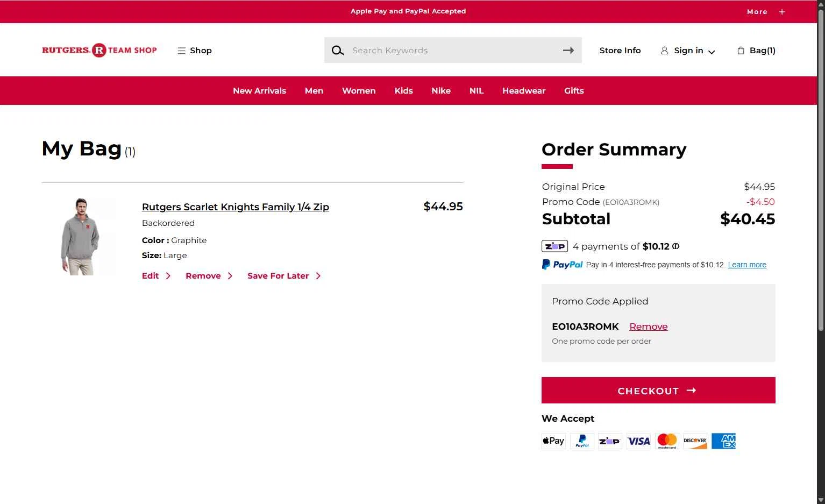Click the Zip payments info icon
The width and height of the screenshot is (825, 504).
(x=676, y=246)
